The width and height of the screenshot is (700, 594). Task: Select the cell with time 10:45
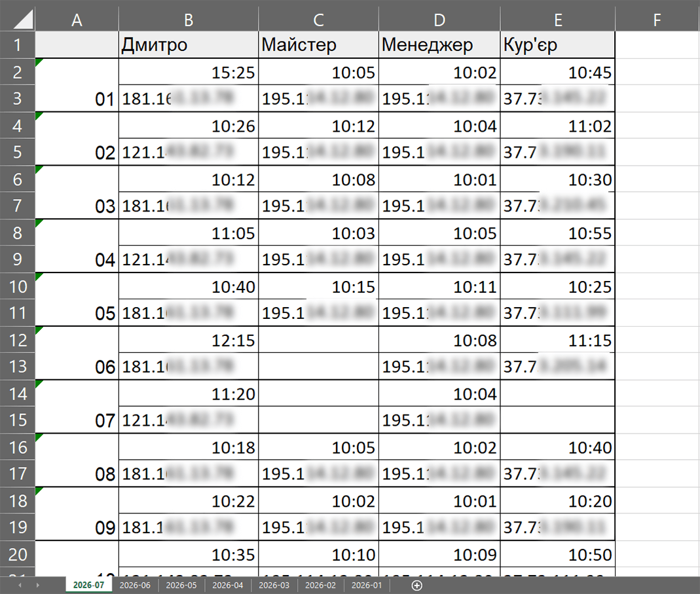click(x=558, y=72)
